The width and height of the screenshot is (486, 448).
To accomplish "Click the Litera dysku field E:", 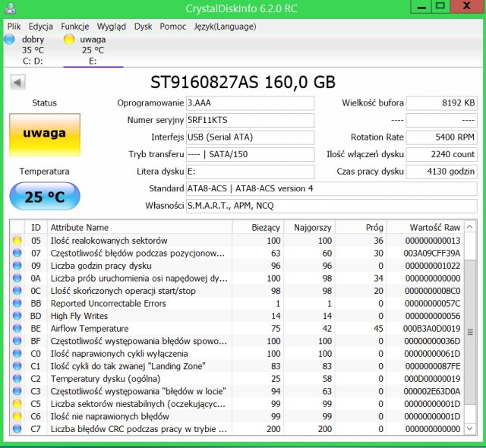I will pos(250,172).
